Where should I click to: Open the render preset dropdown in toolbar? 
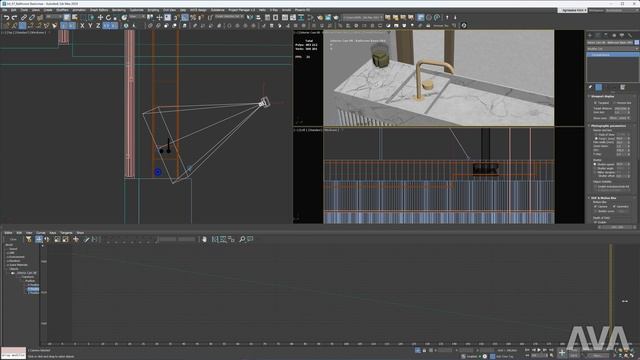click(x=362, y=18)
